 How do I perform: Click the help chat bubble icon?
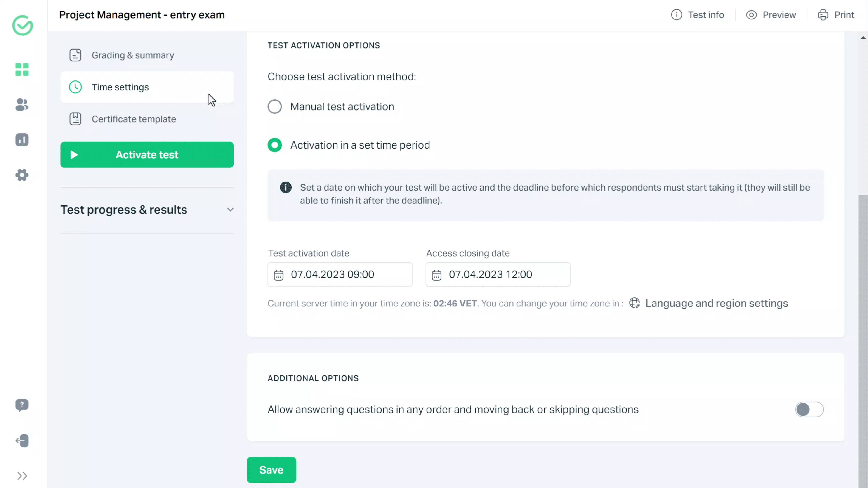click(22, 405)
